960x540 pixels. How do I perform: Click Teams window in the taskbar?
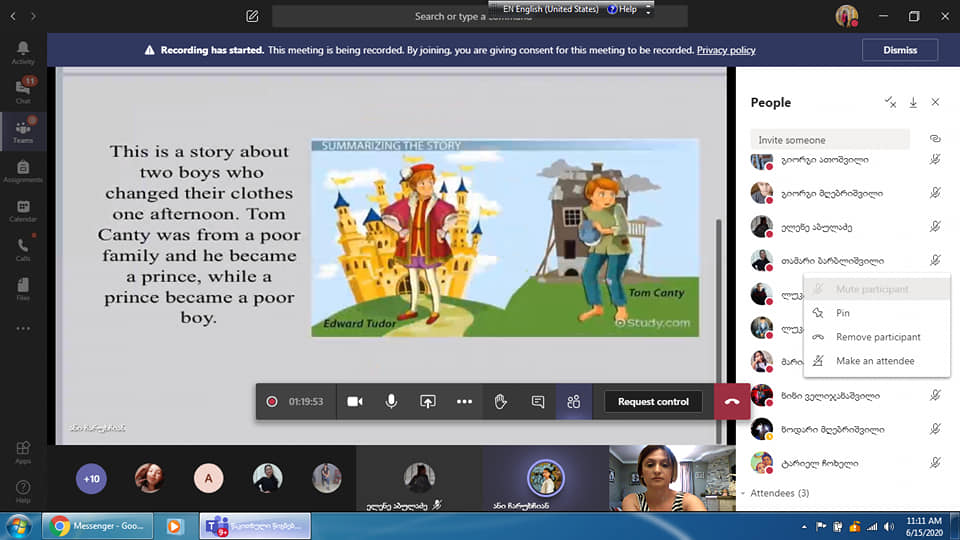click(x=255, y=526)
